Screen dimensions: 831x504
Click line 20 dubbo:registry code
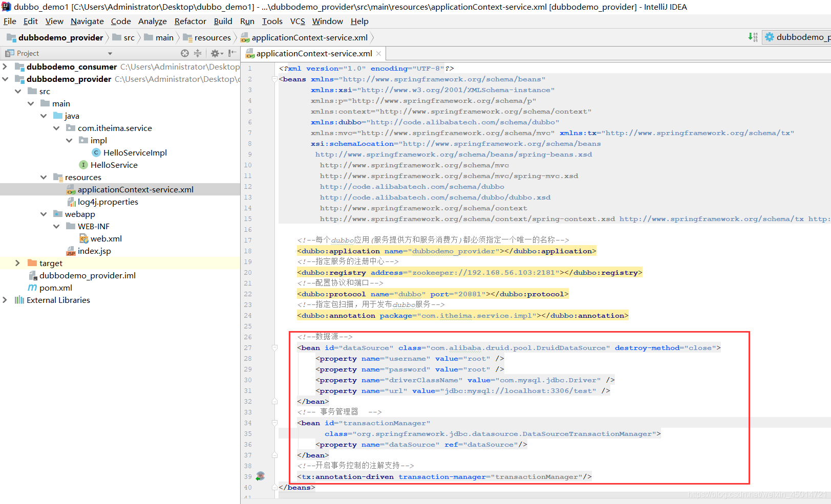pyautogui.click(x=470, y=273)
